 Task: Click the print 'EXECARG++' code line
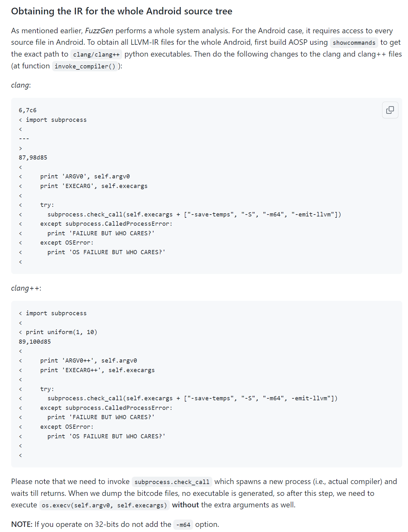pyautogui.click(x=98, y=370)
